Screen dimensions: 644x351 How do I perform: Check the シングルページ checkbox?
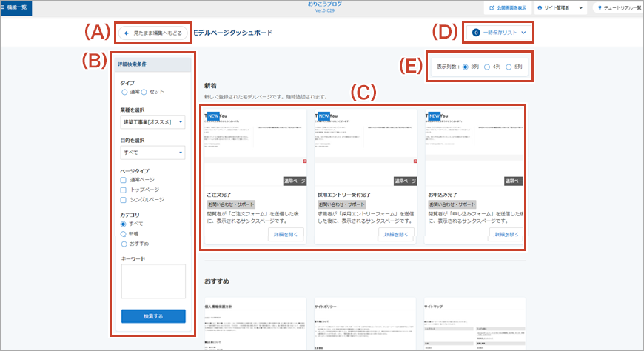pos(124,200)
